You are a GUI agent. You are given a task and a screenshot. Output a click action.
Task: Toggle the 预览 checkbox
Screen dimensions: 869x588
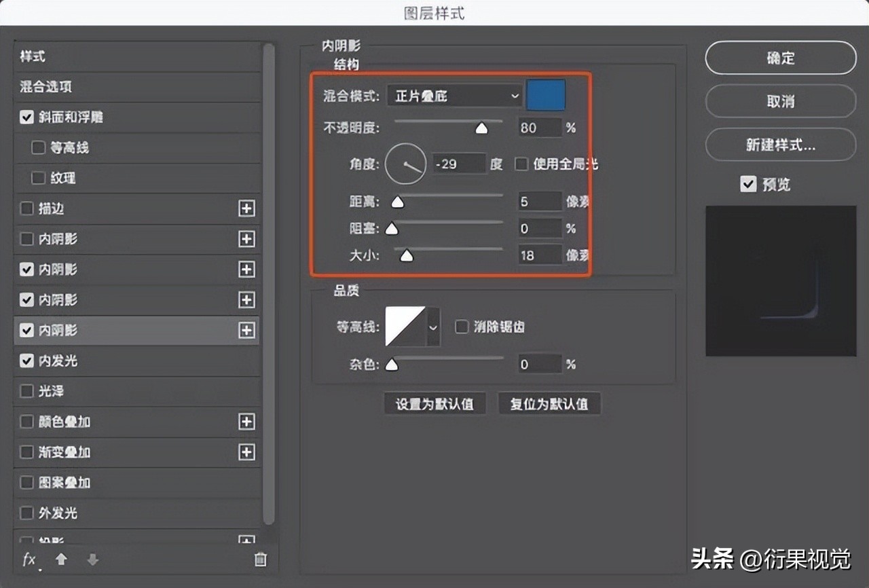(x=748, y=183)
